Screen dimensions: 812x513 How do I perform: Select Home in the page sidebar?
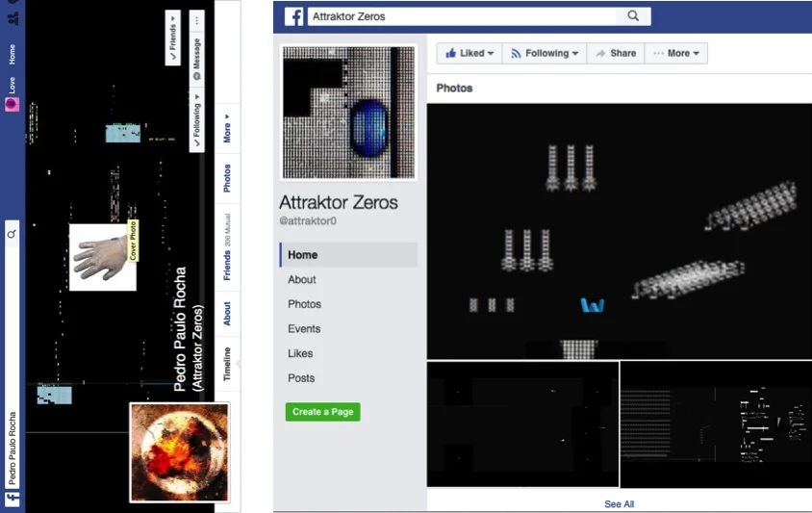348,254
